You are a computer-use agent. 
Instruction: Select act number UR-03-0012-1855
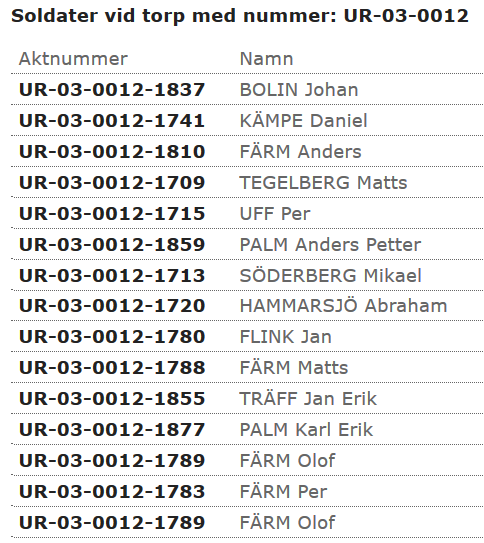[112, 399]
